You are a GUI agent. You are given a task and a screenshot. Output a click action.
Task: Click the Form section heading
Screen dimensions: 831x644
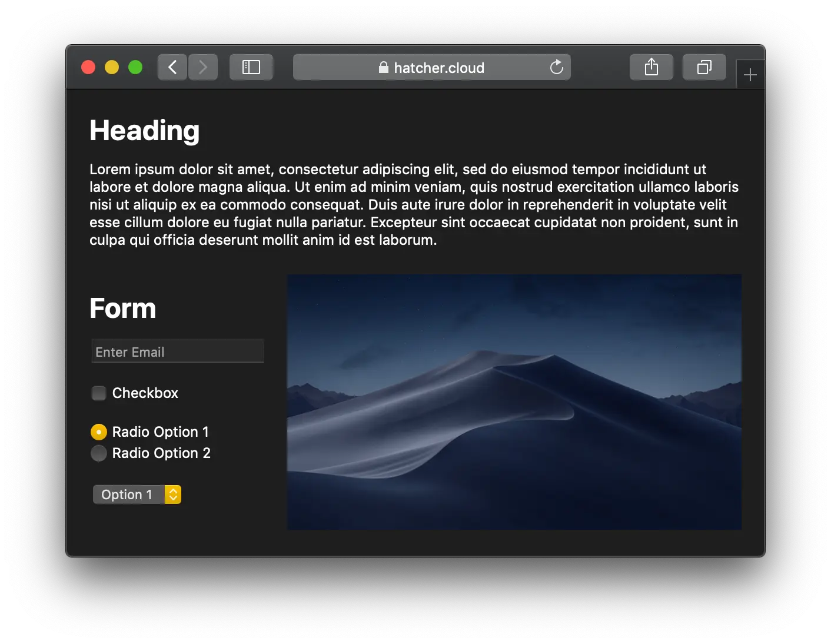[122, 308]
